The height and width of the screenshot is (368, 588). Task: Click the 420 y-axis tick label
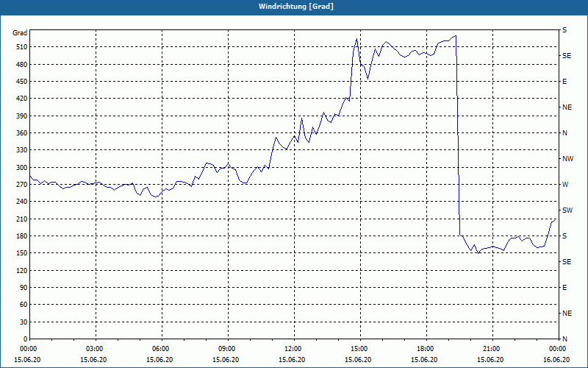(x=22, y=99)
